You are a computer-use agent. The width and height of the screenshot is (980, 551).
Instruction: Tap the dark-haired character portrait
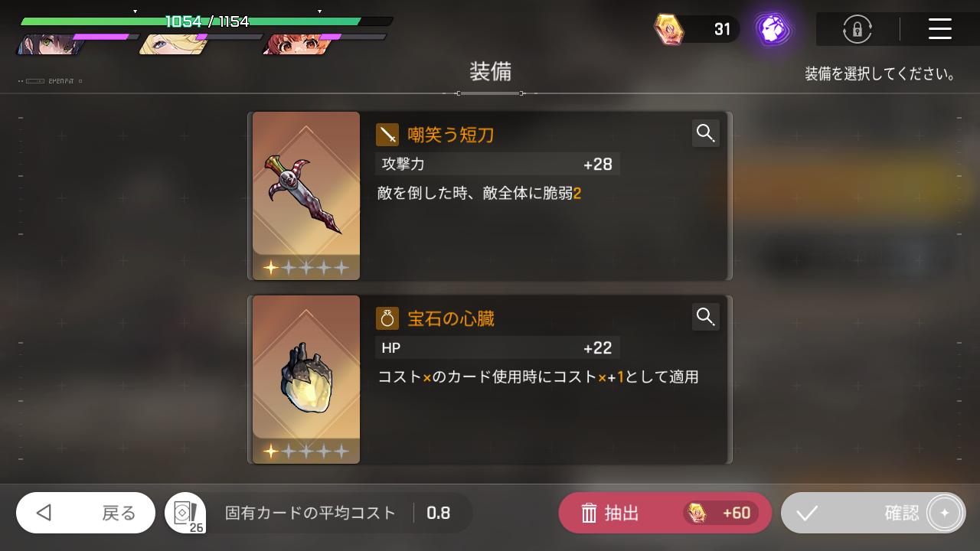pyautogui.click(x=47, y=44)
